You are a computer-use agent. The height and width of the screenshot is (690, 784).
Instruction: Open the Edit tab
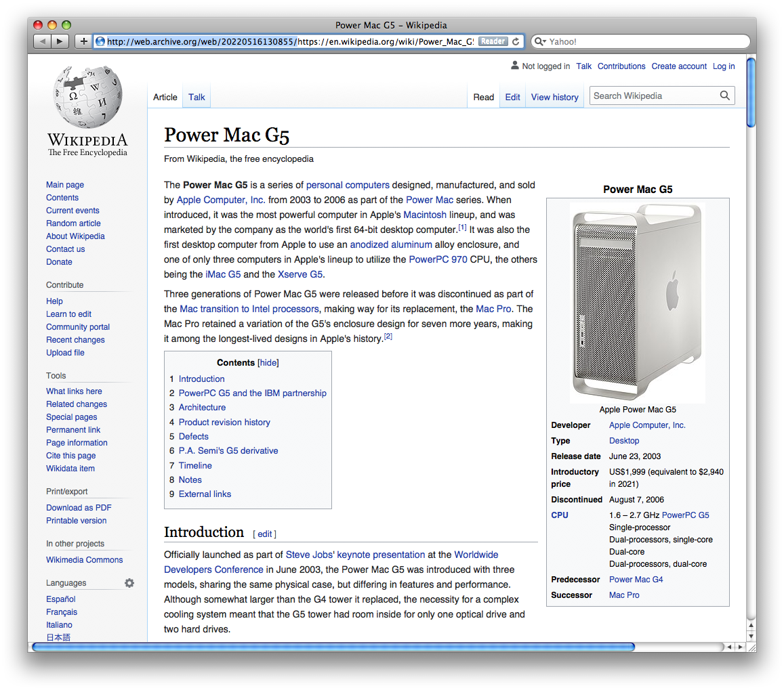click(512, 97)
